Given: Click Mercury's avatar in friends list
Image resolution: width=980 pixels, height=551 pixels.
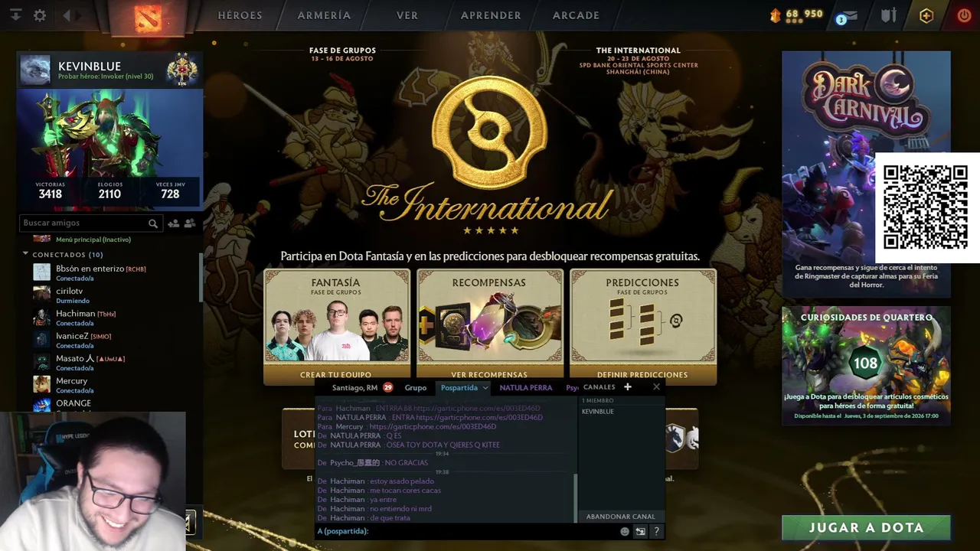Looking at the screenshot, I should [42, 384].
